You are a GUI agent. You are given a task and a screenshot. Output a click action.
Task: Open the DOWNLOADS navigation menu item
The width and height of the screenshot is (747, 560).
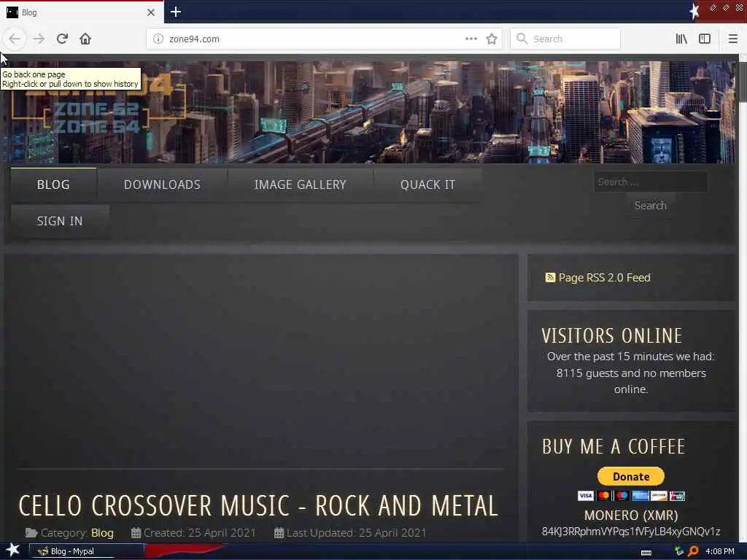(162, 184)
